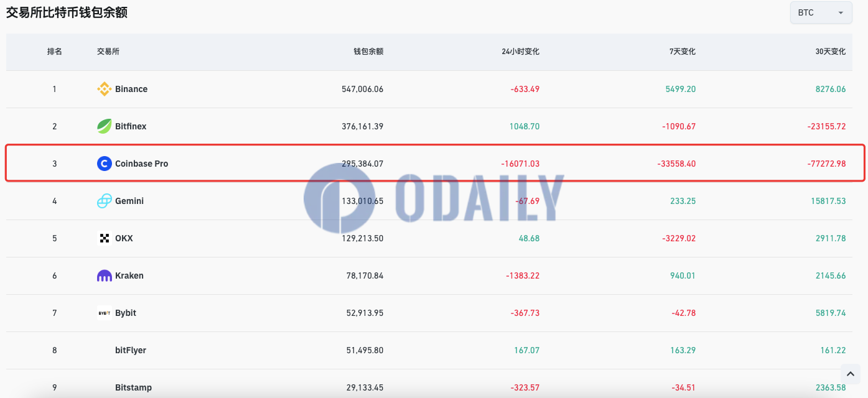This screenshot has width=868, height=398.
Task: Click OKX 30-day change 2911.78
Action: pyautogui.click(x=831, y=238)
